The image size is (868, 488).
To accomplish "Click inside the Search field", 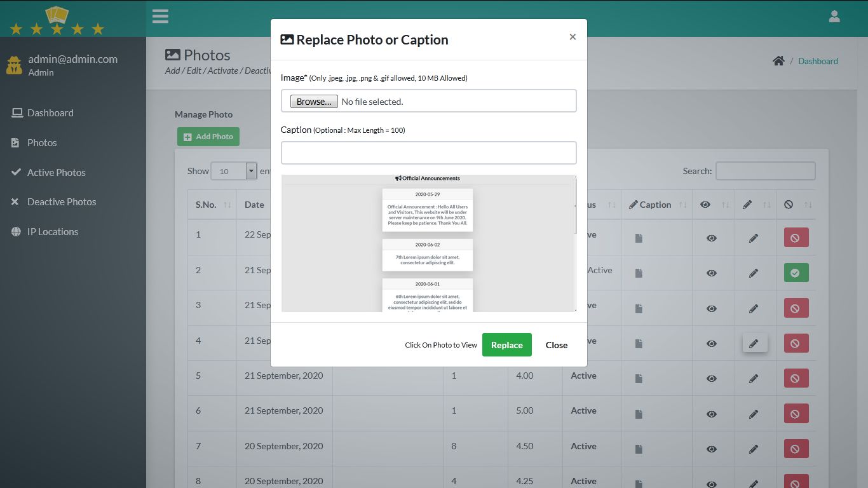I will [766, 170].
